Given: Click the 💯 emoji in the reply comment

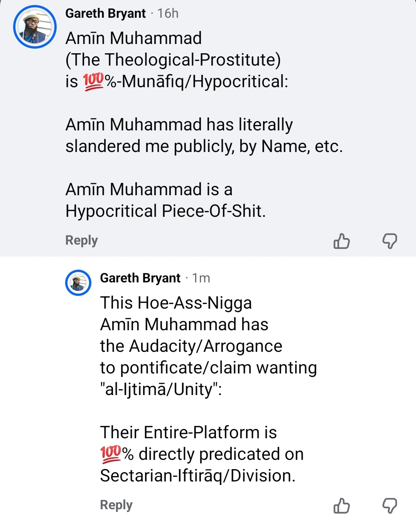Looking at the screenshot, I should [111, 454].
